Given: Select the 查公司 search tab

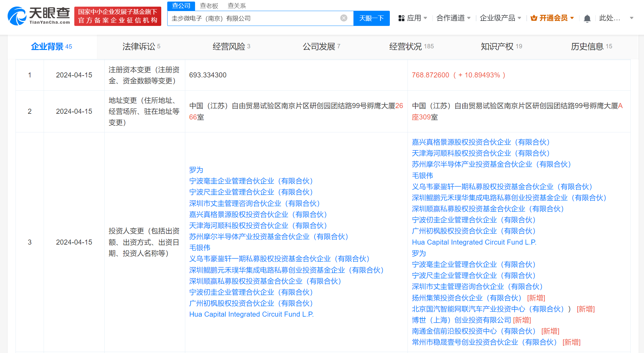Looking at the screenshot, I should 181,6.
